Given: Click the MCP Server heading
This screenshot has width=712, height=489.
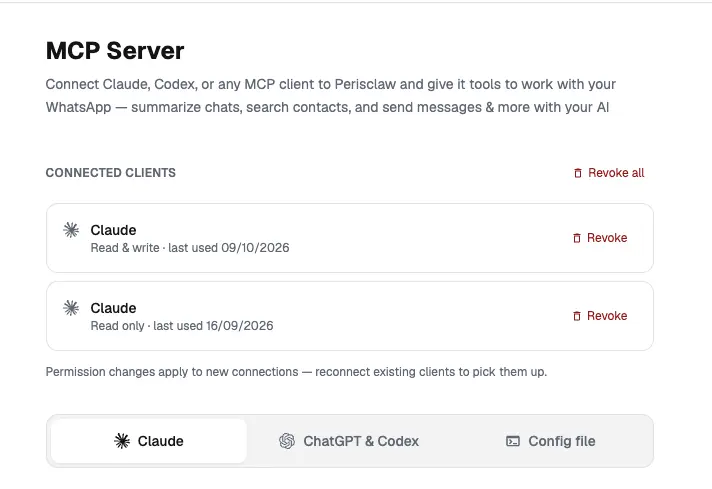Looking at the screenshot, I should coord(115,50).
